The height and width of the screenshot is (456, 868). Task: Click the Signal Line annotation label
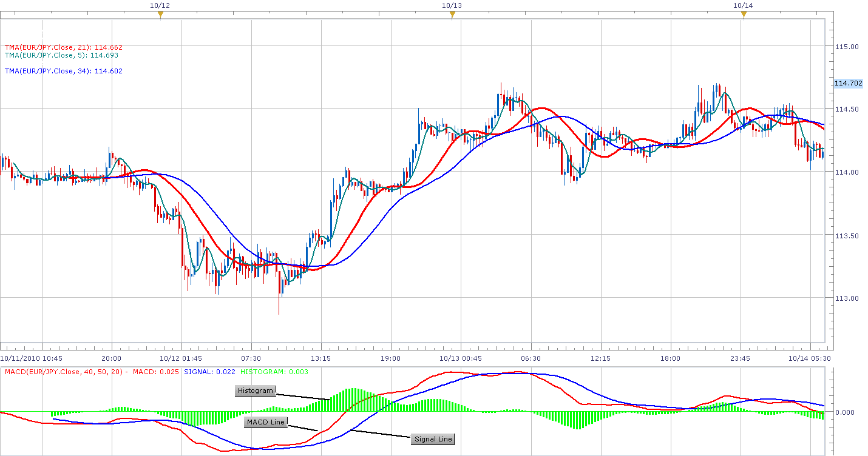coord(433,439)
